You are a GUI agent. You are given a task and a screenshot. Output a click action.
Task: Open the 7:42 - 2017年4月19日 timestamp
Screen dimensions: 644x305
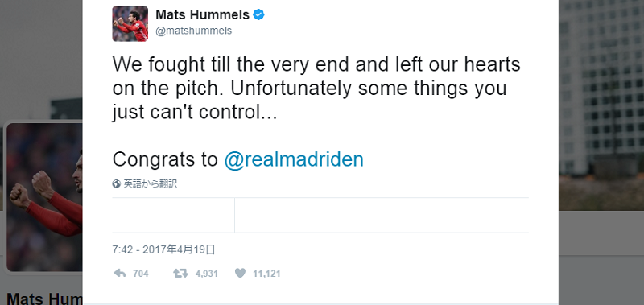click(164, 249)
